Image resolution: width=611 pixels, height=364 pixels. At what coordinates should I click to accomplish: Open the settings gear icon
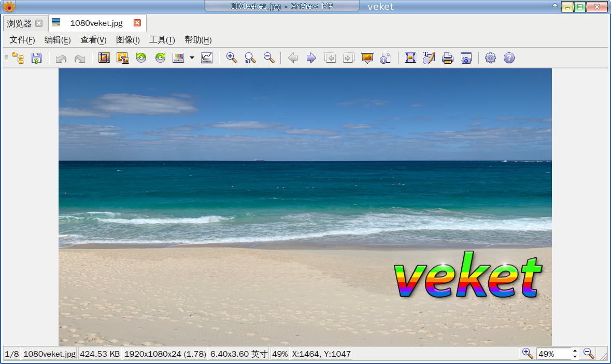coord(490,58)
